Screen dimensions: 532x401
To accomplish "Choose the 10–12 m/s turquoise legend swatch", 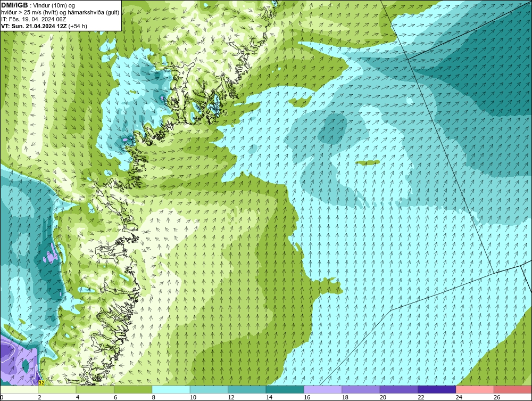I will pos(209,389).
